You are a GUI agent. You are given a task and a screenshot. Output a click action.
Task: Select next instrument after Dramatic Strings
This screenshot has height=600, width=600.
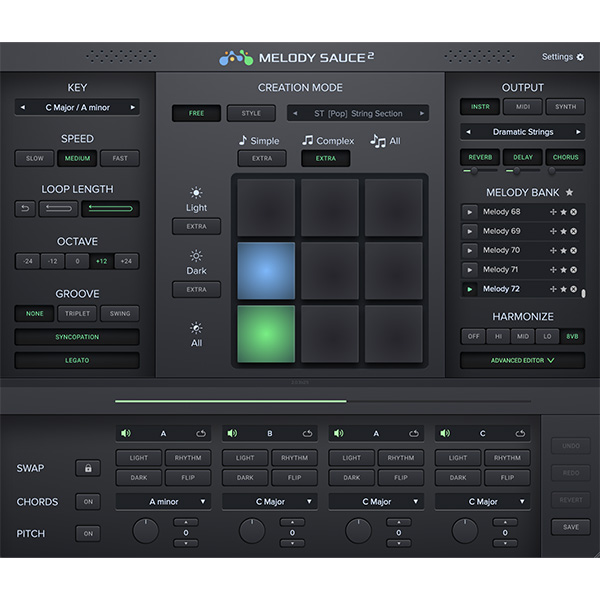578,132
